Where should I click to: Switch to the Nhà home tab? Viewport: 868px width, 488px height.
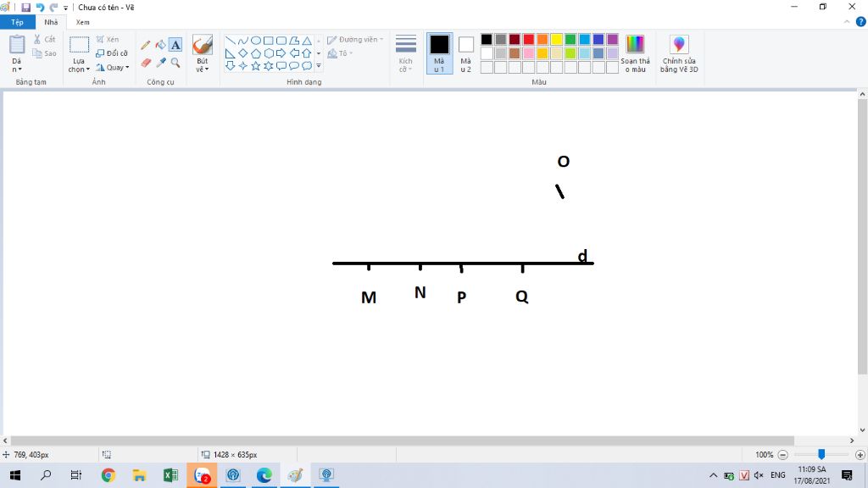pyautogui.click(x=51, y=22)
